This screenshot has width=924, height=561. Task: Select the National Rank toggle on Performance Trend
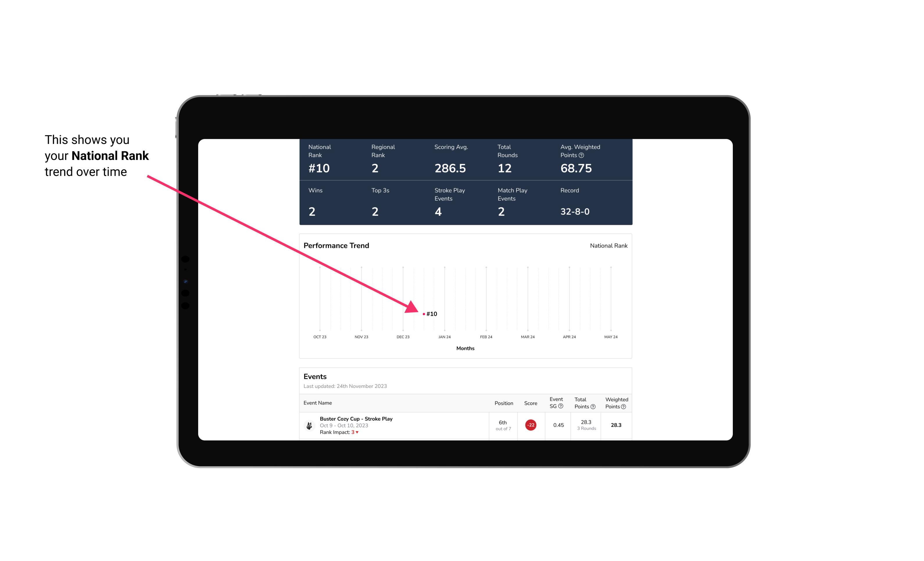(x=608, y=245)
